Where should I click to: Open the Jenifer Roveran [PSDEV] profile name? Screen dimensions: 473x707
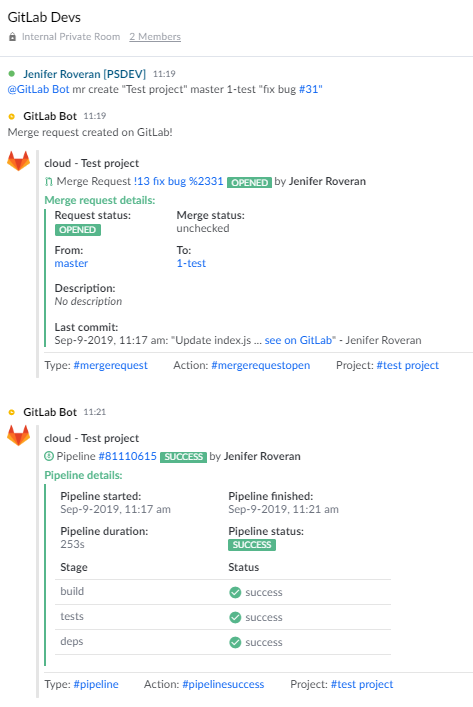click(85, 74)
